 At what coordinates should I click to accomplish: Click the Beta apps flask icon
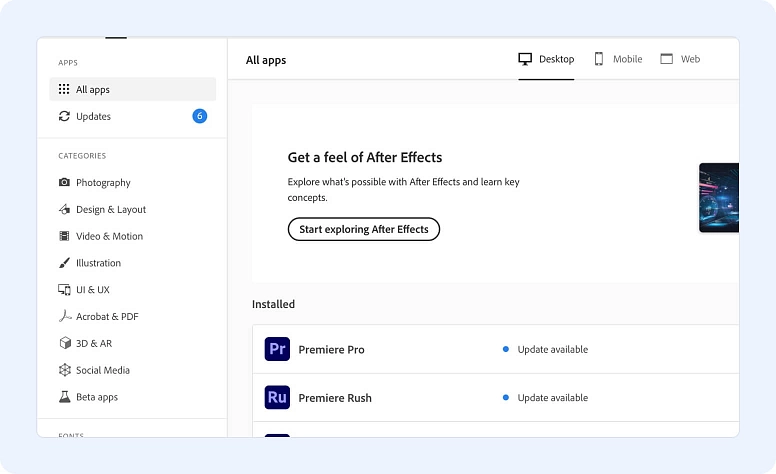coord(64,397)
